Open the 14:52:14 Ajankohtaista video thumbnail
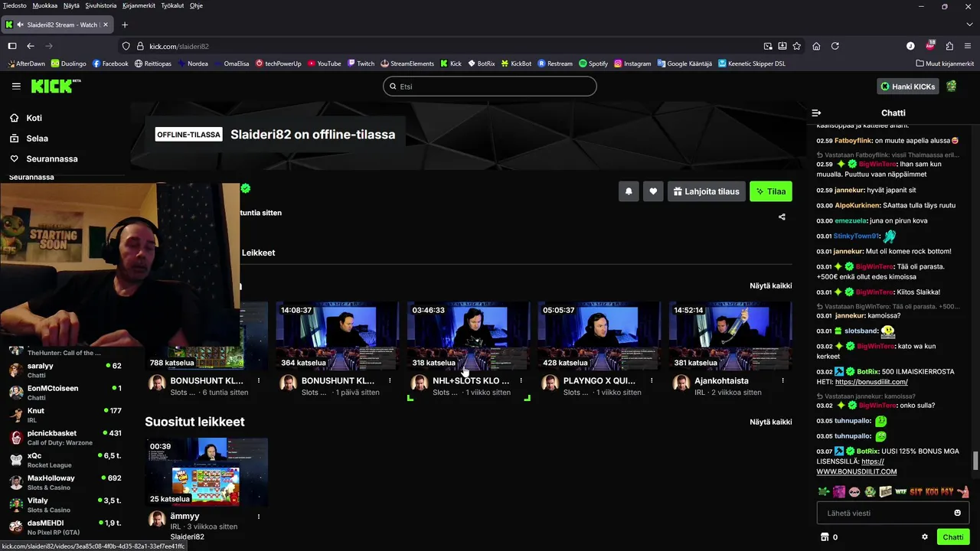This screenshot has width=980, height=551. tap(730, 336)
